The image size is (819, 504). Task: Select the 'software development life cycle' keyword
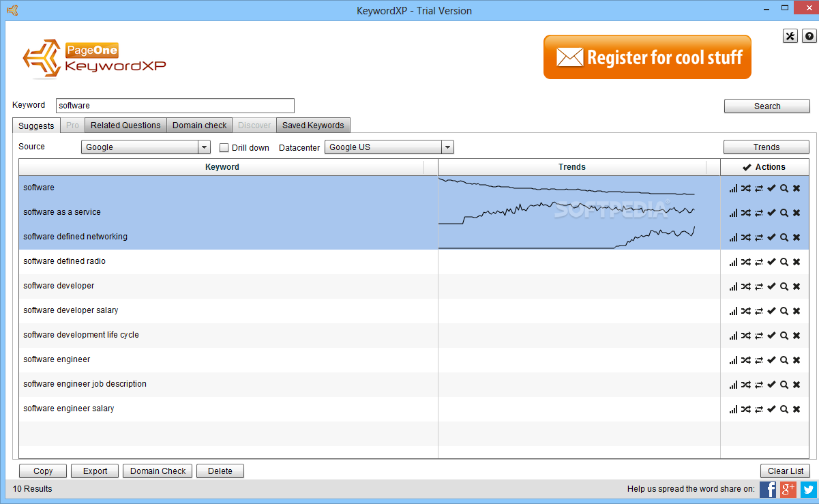[x=80, y=335]
